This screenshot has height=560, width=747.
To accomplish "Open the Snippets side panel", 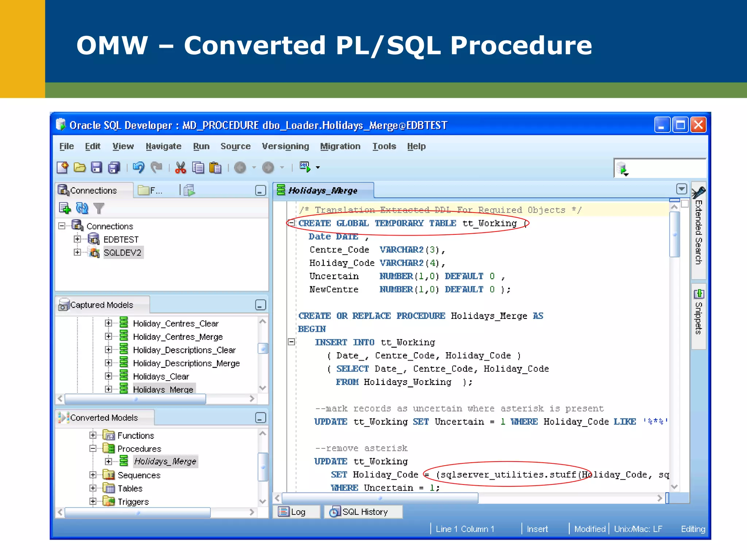I will pyautogui.click(x=698, y=316).
